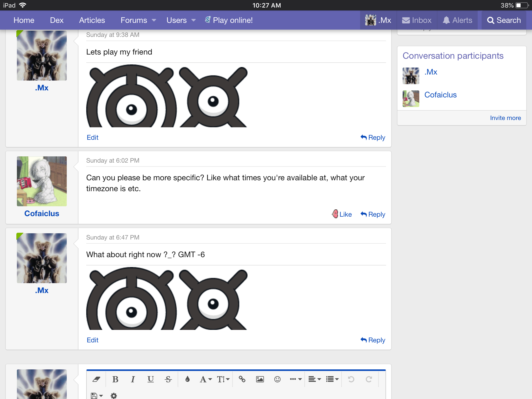Open the Alerts bell
The width and height of the screenshot is (532, 399).
(457, 20)
